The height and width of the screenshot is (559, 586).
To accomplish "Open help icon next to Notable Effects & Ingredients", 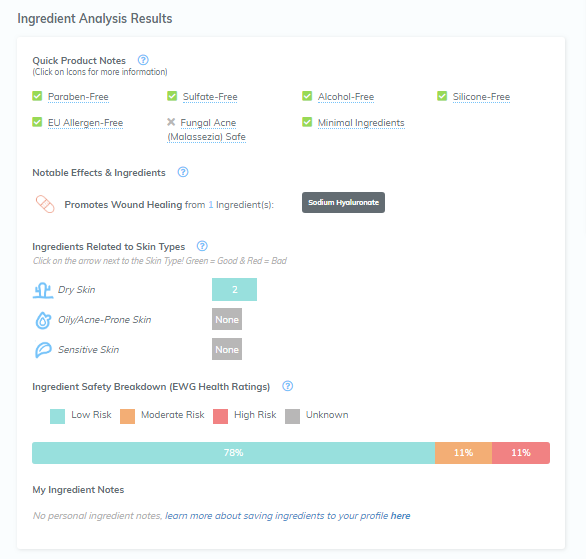I will [183, 172].
